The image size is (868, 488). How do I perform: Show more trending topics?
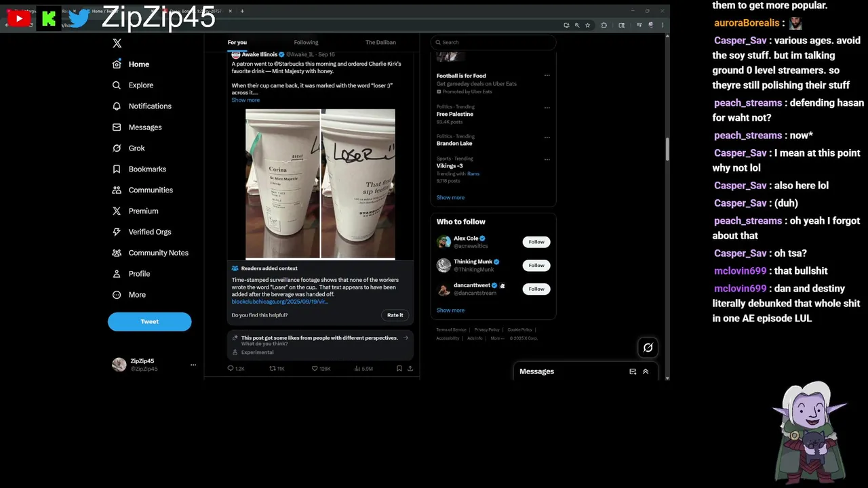pyautogui.click(x=450, y=198)
